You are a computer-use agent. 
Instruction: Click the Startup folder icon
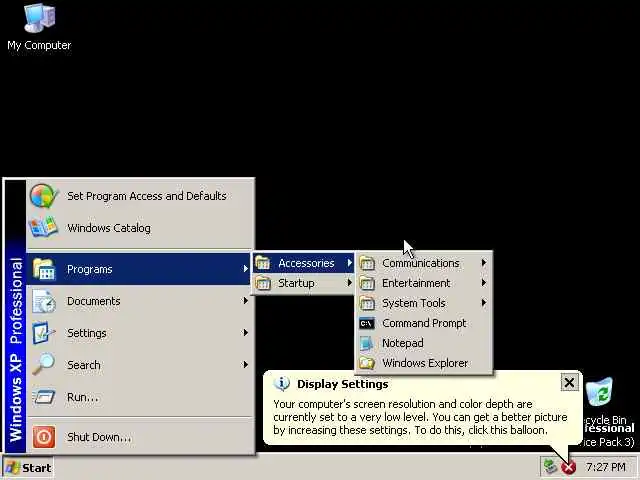point(263,283)
